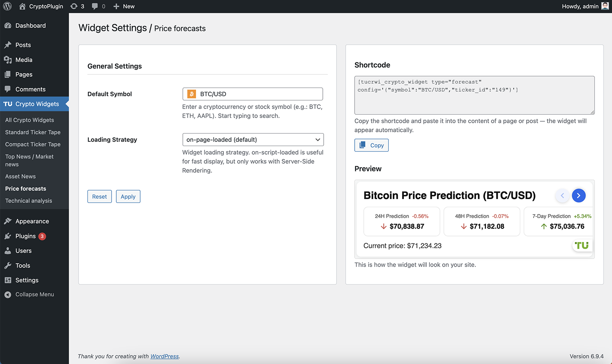
Task: Open updates via the circular arrows icon
Action: click(x=74, y=6)
